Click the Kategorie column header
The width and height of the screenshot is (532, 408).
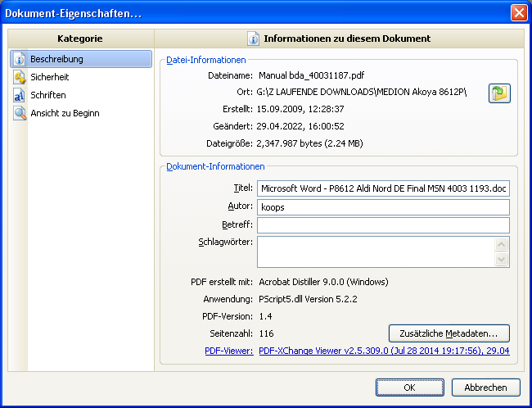coord(80,39)
